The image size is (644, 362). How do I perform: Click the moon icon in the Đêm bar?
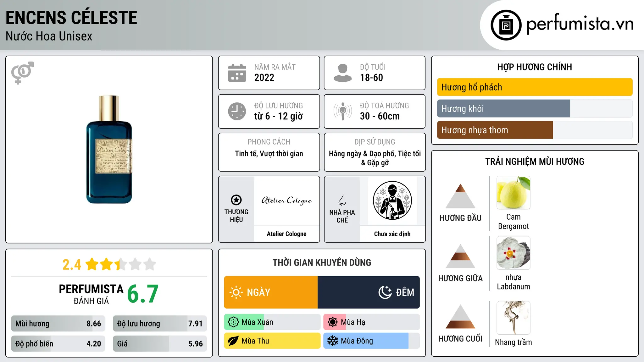(x=385, y=292)
